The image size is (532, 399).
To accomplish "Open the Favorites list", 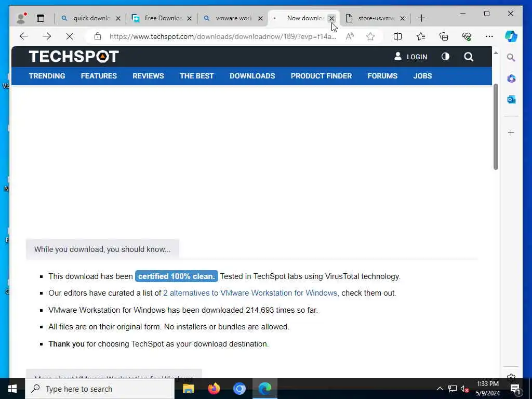I will click(421, 36).
